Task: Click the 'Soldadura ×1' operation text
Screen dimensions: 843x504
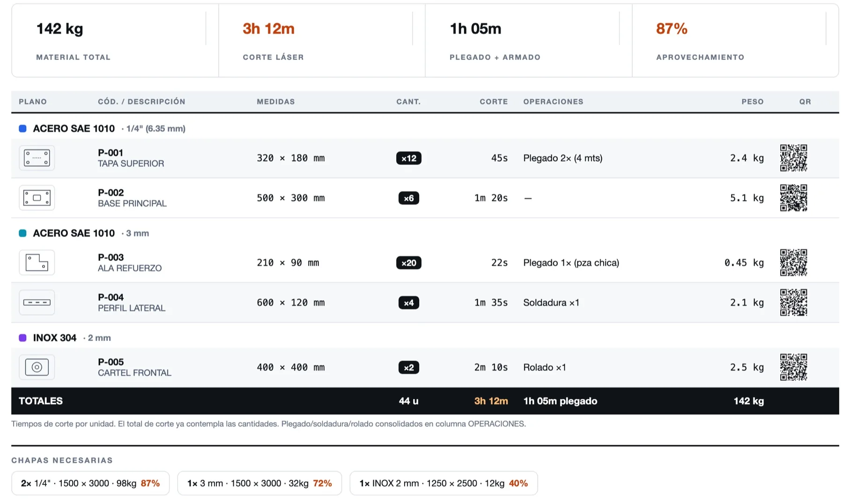Action: pos(551,303)
